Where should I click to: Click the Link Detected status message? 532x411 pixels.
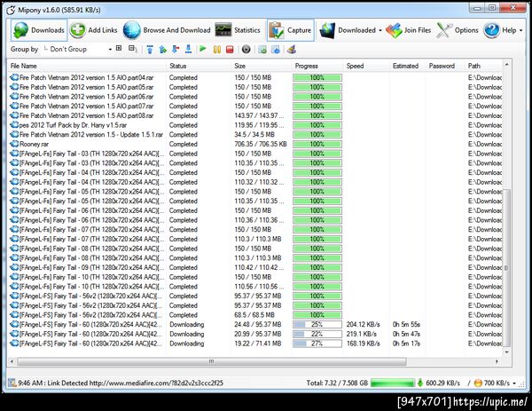[x=121, y=383]
